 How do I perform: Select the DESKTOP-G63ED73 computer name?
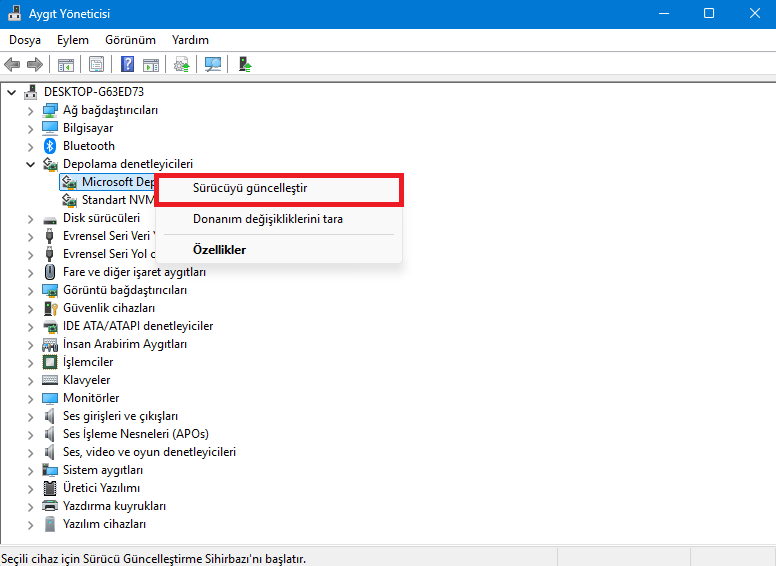point(94,92)
